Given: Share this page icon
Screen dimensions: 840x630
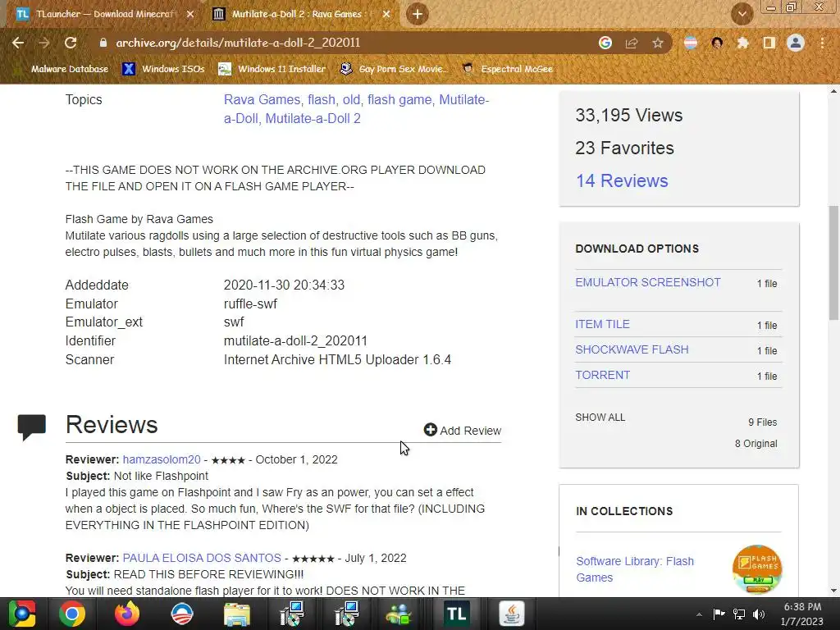Looking at the screenshot, I should (x=632, y=43).
